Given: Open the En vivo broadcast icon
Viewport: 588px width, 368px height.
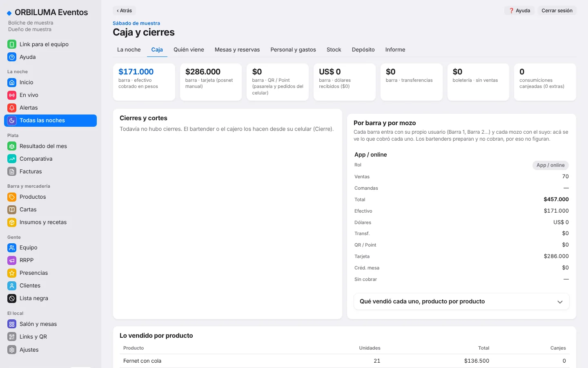Looking at the screenshot, I should [x=12, y=95].
